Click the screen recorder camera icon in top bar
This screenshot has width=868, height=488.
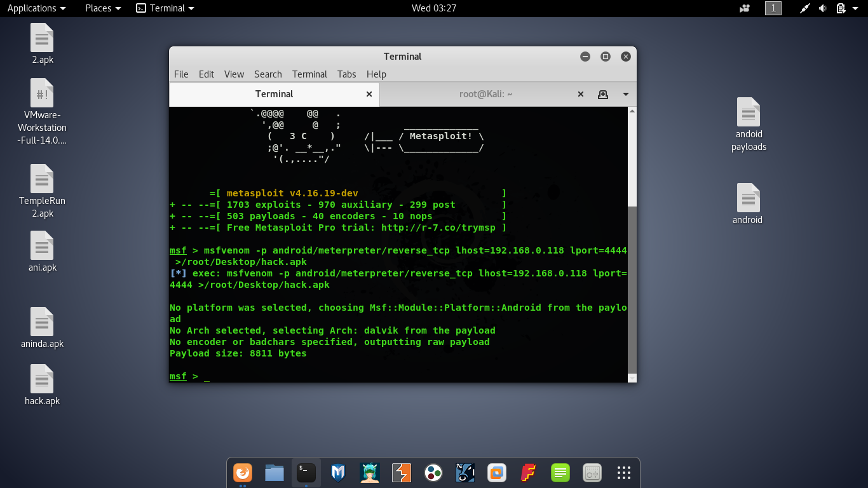pos(745,8)
